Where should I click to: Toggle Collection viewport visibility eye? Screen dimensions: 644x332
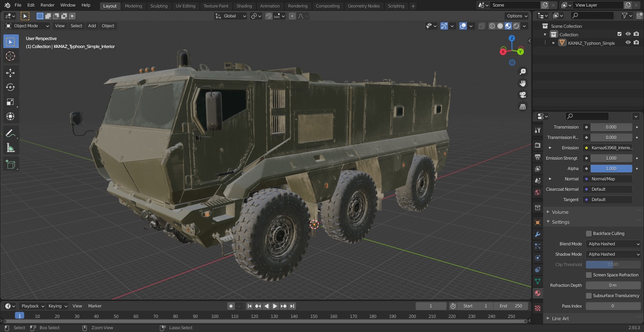pyautogui.click(x=628, y=34)
